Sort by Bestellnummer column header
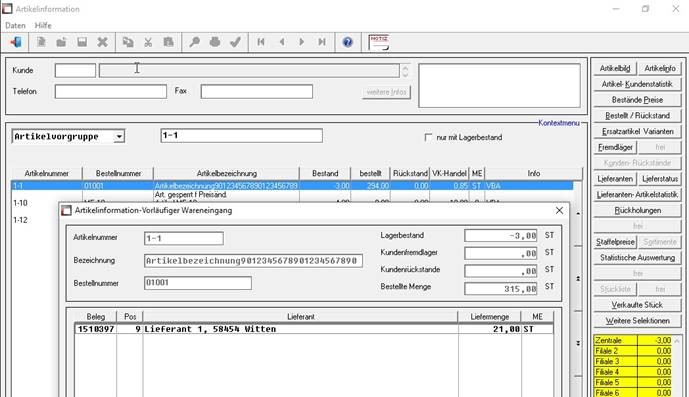 point(118,173)
